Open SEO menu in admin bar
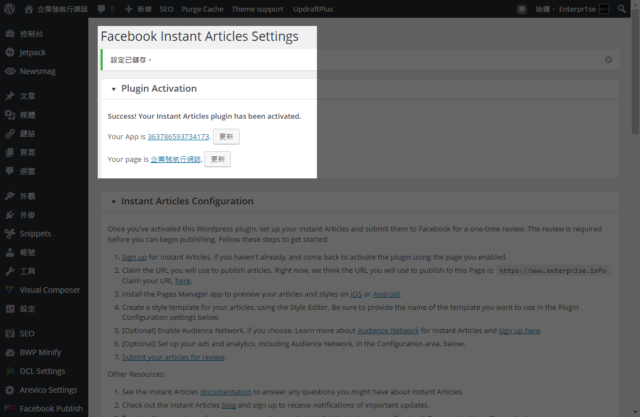 [x=166, y=9]
